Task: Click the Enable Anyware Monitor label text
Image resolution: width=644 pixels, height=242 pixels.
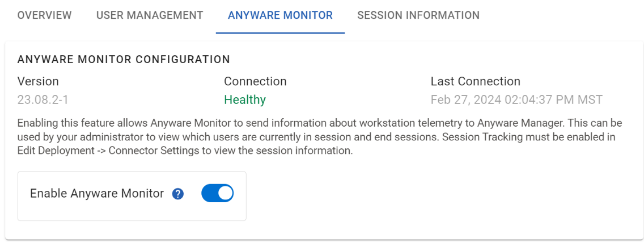Action: [97, 194]
